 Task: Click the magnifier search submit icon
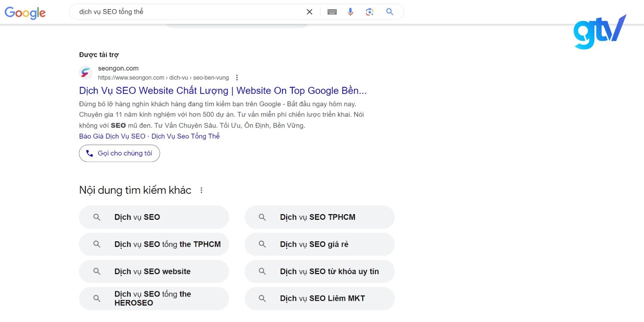[390, 12]
